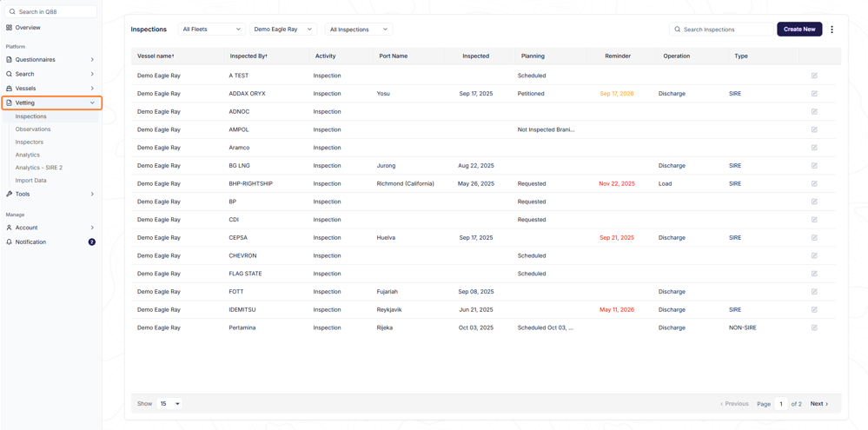The height and width of the screenshot is (430, 868).
Task: Sort by Vessel name column header
Action: coord(156,56)
